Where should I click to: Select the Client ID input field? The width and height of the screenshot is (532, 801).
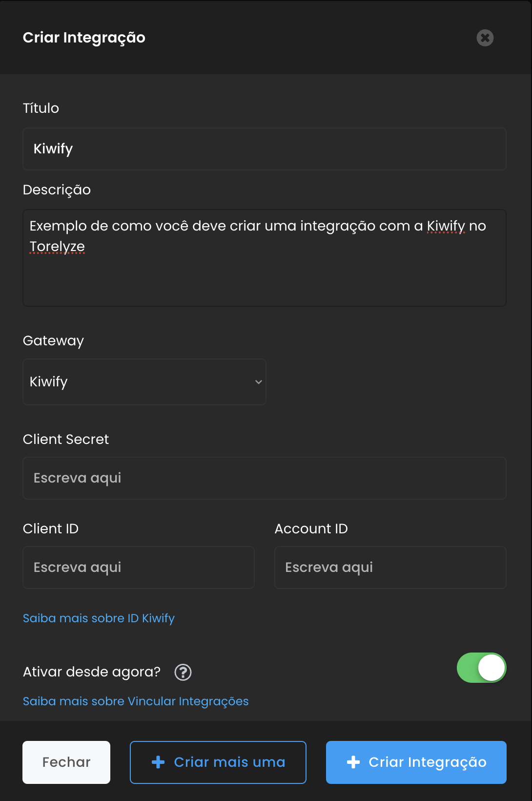(138, 568)
